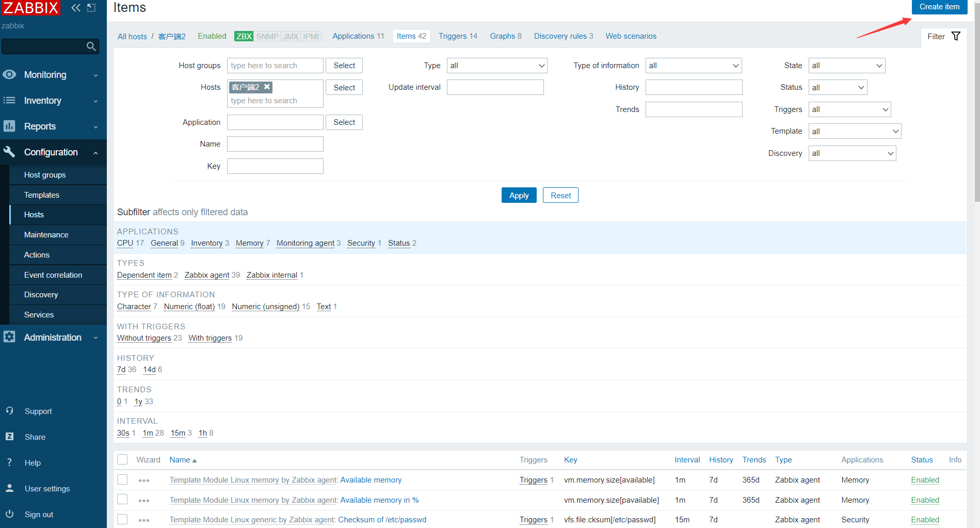Viewport: 980px width, 528px height.
Task: Click Select next to Application field
Action: tap(344, 122)
